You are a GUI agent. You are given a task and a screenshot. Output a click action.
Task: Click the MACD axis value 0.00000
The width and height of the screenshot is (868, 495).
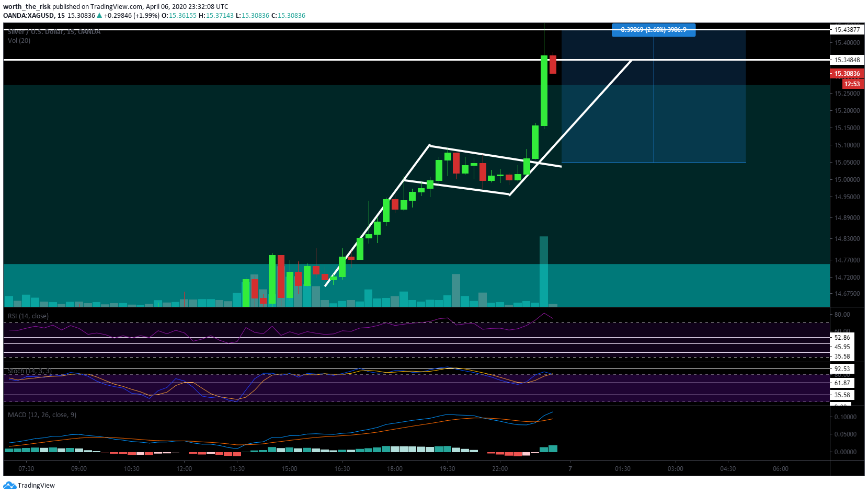(846, 452)
